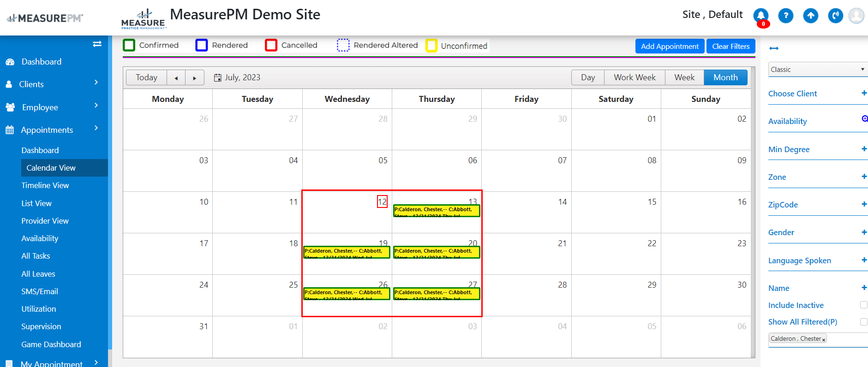This screenshot has width=868, height=367.
Task: Click the MeasurePM logo at top left
Action: tap(45, 18)
